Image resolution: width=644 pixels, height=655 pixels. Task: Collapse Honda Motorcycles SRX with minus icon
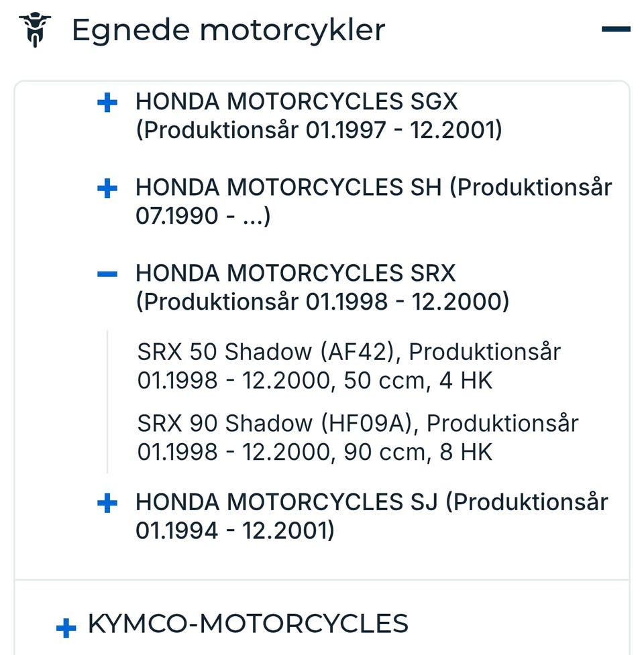click(x=107, y=274)
